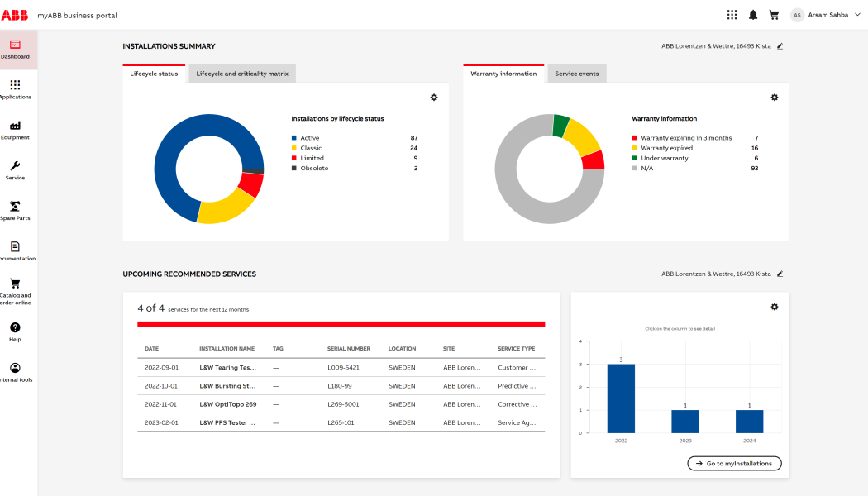Viewport: 868px width, 496px height.
Task: Click the Warranty expiring in 3 months swatch
Action: [x=634, y=138]
